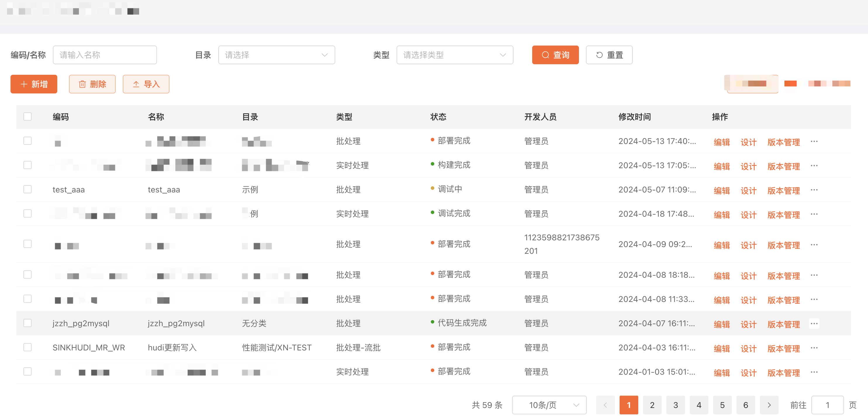
Task: Click the 修改时间 column header
Action: point(634,117)
